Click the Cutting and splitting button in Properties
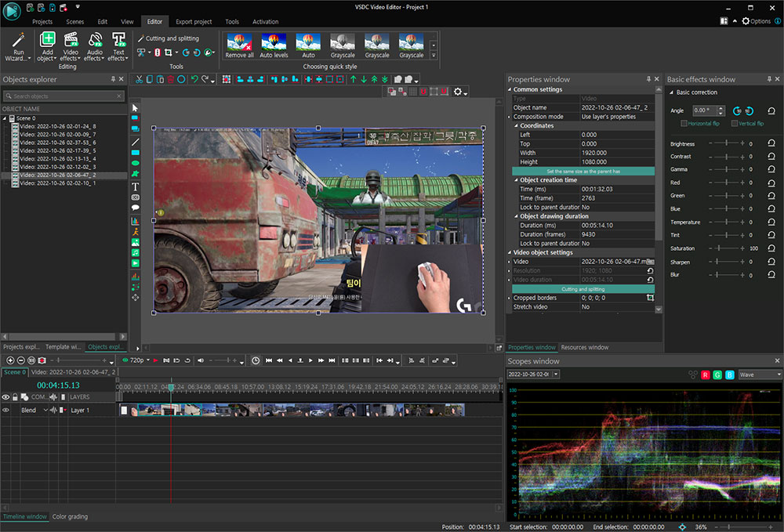Image resolution: width=784 pixels, height=532 pixels. (583, 289)
